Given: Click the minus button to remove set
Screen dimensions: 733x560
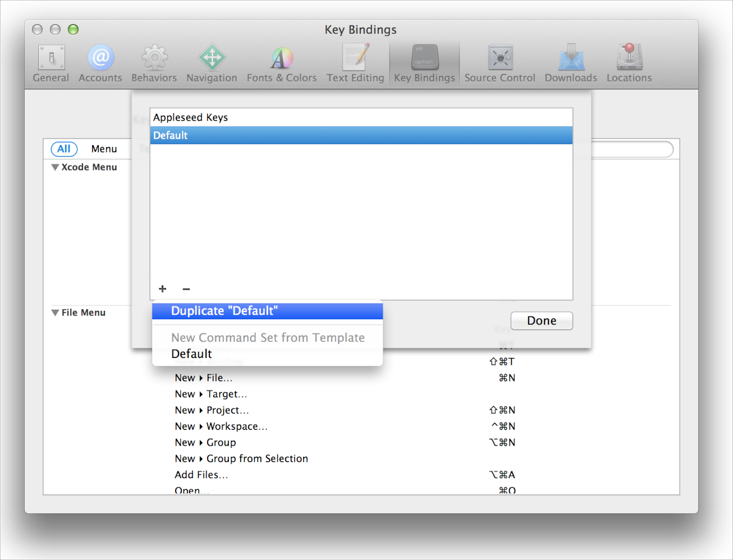Looking at the screenshot, I should 186,289.
